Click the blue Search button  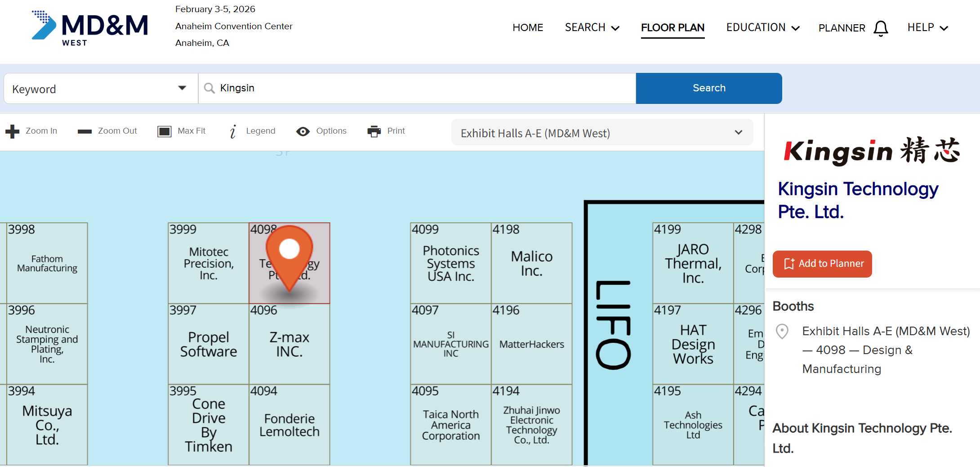pyautogui.click(x=708, y=88)
